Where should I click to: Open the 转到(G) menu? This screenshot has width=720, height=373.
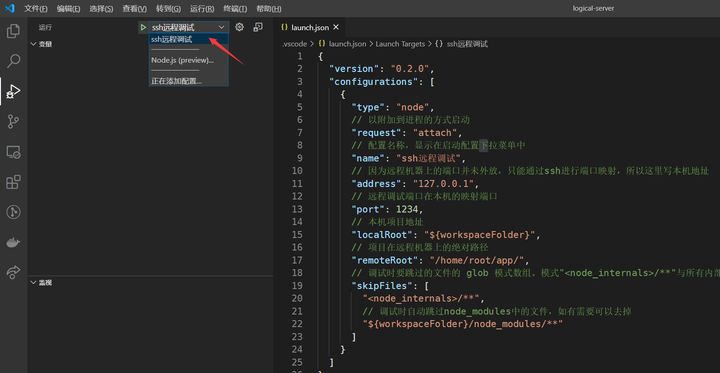pyautogui.click(x=168, y=9)
